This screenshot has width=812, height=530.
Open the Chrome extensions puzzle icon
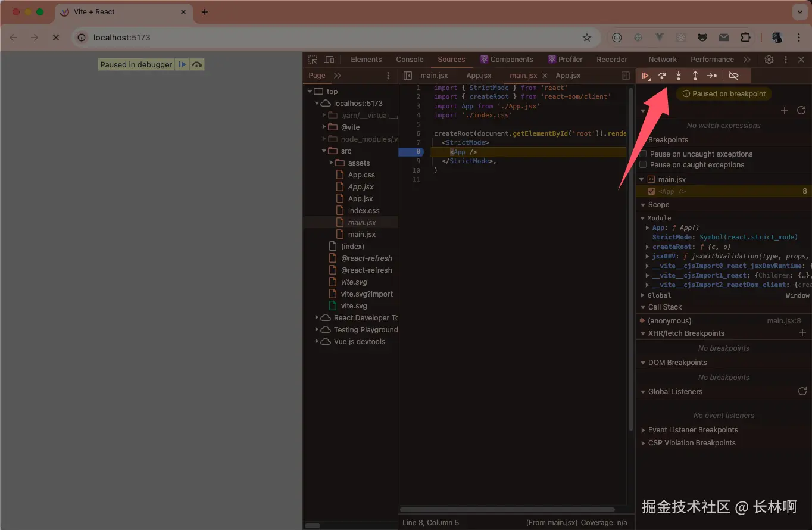[745, 38]
